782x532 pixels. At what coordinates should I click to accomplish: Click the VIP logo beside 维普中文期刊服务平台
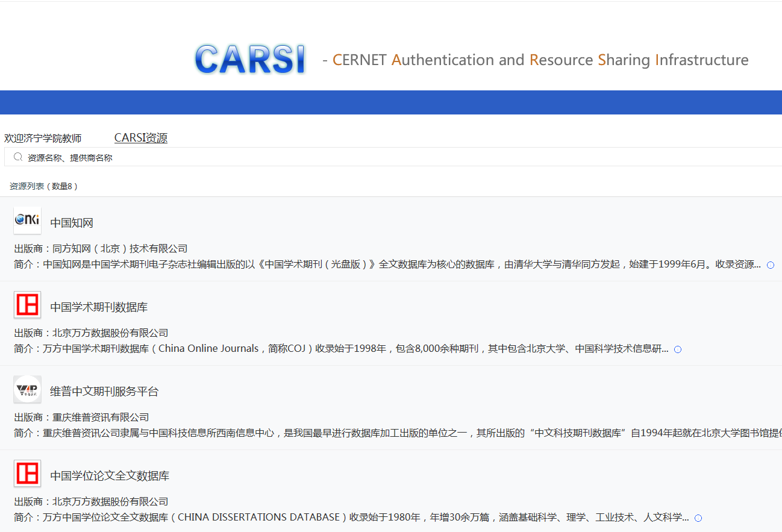[27, 389]
